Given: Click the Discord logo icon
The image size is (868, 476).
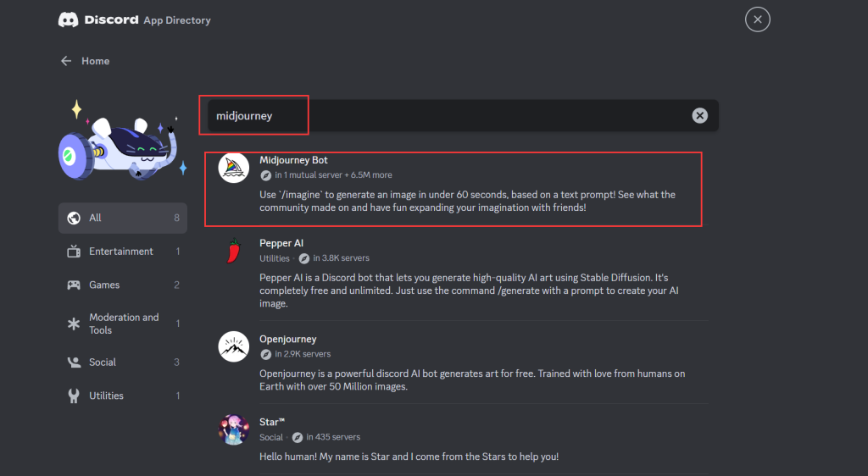Looking at the screenshot, I should click(68, 19).
